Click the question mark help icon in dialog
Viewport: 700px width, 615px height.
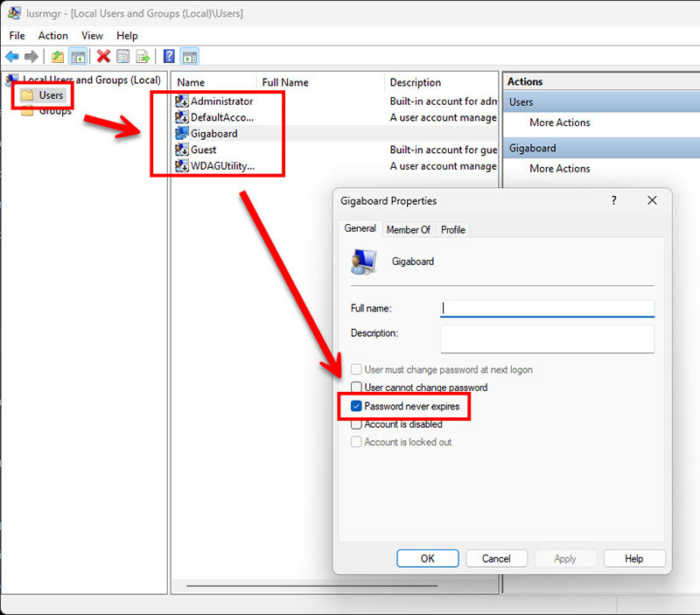[x=614, y=200]
